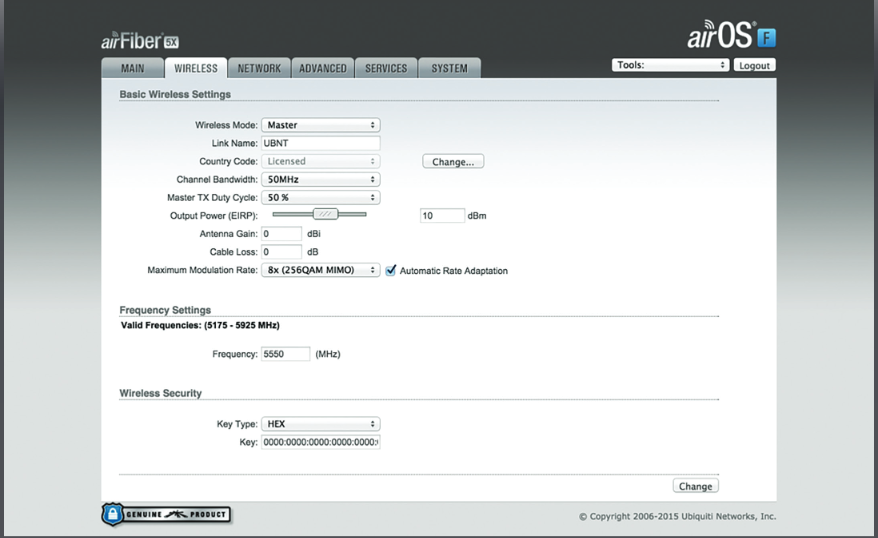Click the airOS F logo
Viewport: 878px width, 538px height.
[731, 35]
